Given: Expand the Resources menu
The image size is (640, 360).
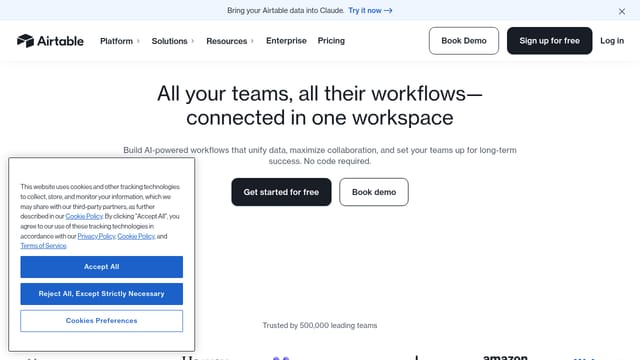Looking at the screenshot, I should 230,41.
